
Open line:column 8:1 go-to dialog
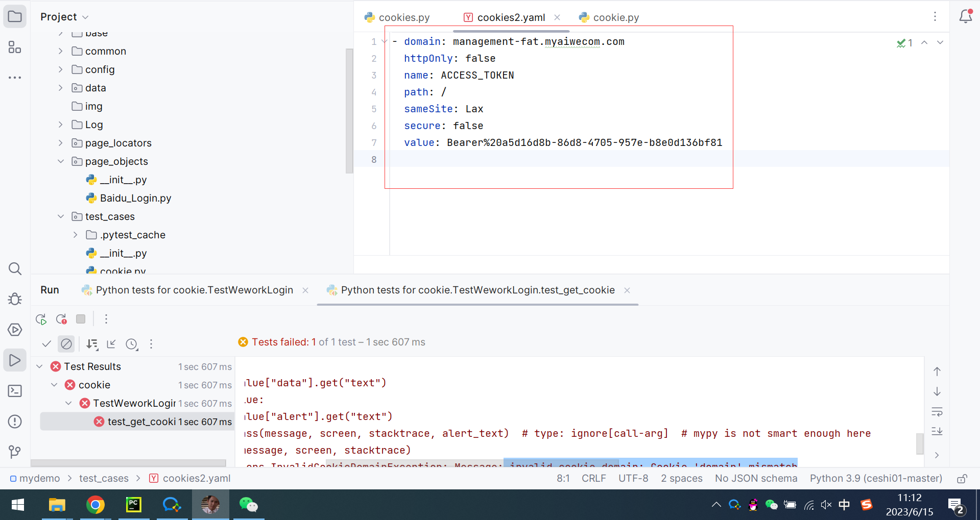click(x=563, y=478)
